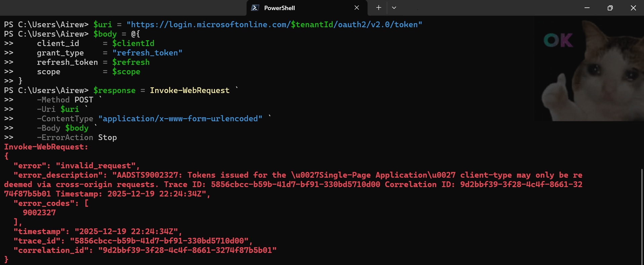Close the terminal window

(x=633, y=8)
